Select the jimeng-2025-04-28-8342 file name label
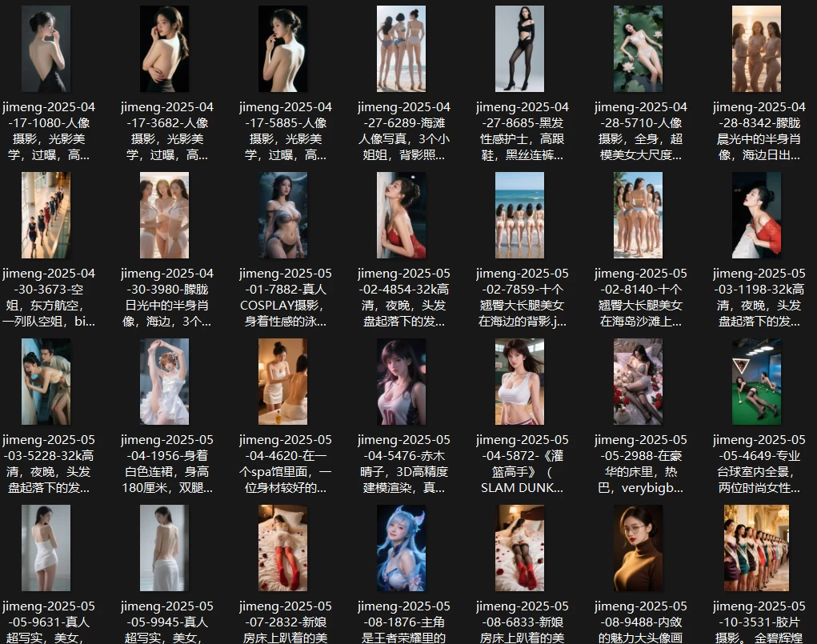 coord(759,130)
